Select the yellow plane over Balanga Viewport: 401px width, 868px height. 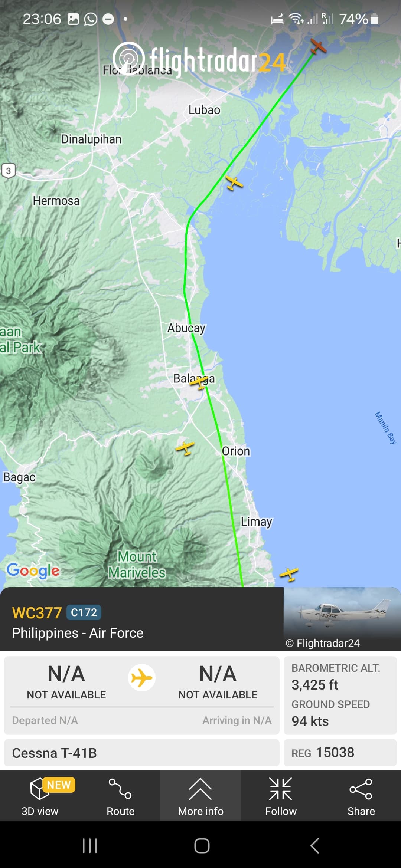(199, 382)
